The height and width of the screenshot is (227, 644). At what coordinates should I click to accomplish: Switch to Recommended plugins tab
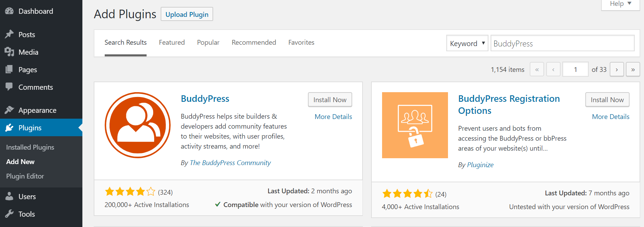254,42
